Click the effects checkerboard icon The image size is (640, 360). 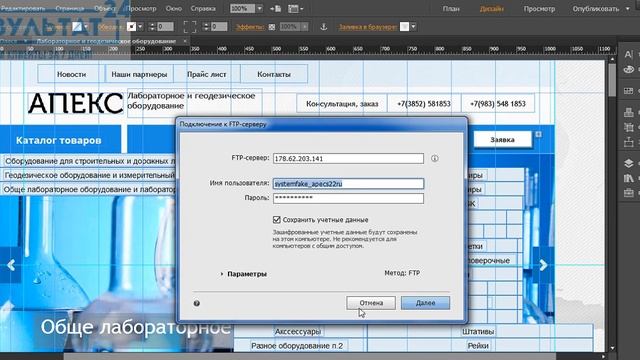point(272,27)
